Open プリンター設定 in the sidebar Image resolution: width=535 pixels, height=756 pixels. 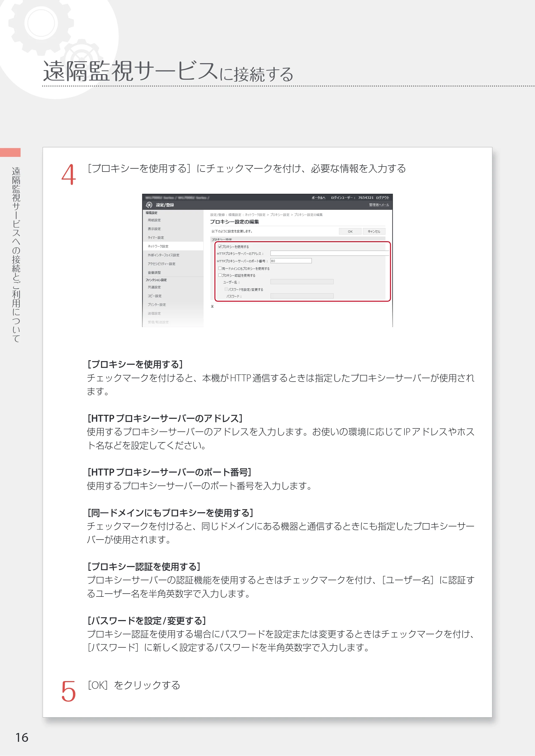pos(157,305)
